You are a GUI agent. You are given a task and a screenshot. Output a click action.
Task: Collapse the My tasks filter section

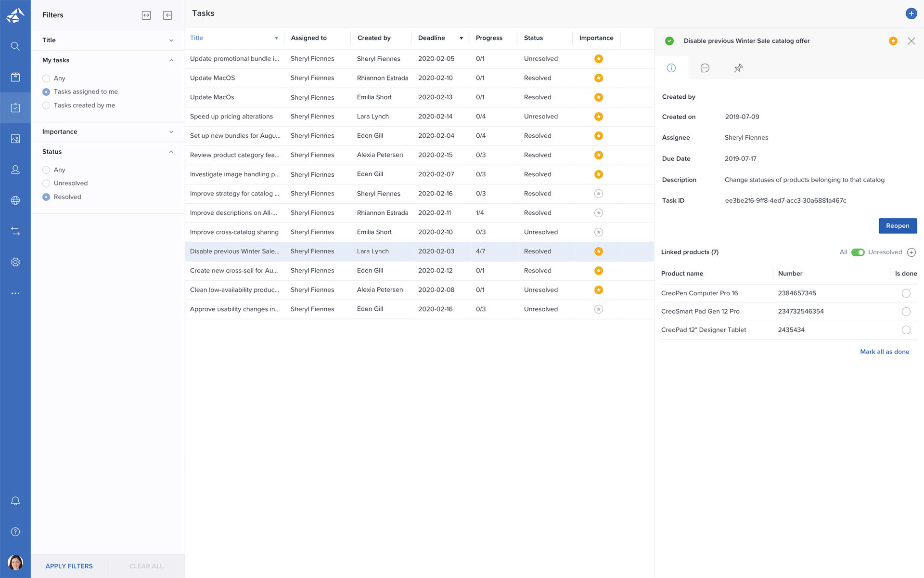point(171,60)
